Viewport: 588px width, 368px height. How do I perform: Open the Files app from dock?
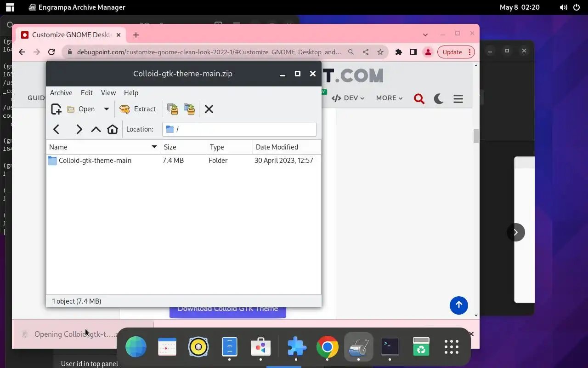230,347
